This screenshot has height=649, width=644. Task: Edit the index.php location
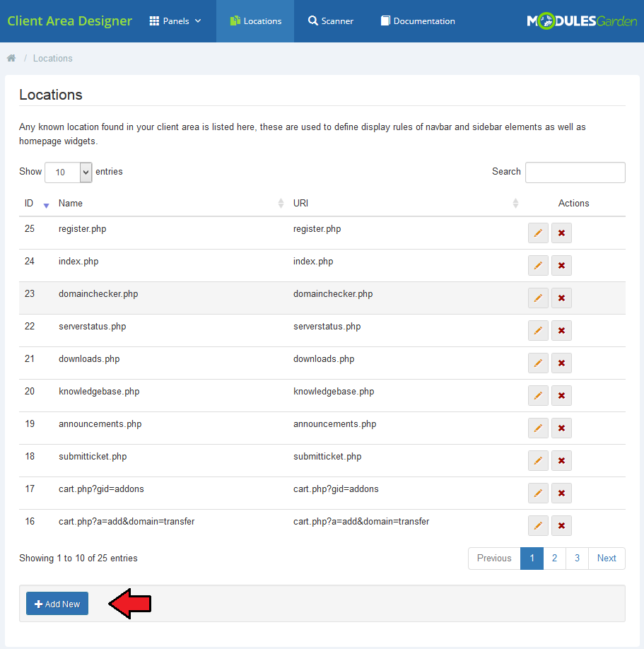pyautogui.click(x=538, y=265)
